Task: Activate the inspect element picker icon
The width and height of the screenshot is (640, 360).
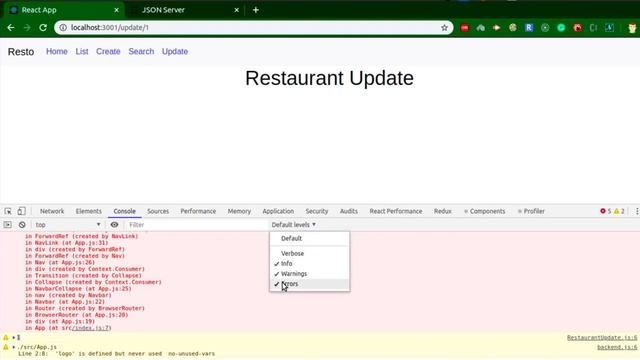Action: (x=8, y=211)
